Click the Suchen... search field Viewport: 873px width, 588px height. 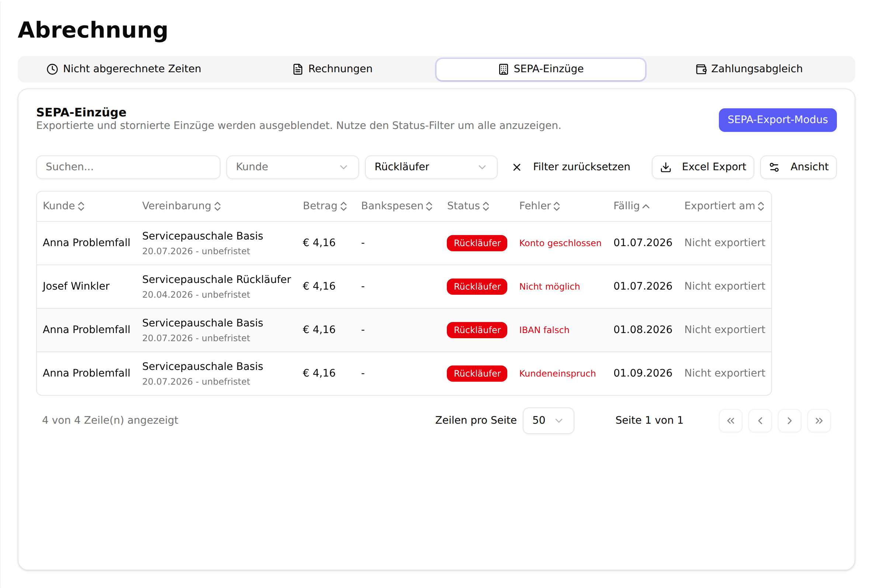[128, 167]
